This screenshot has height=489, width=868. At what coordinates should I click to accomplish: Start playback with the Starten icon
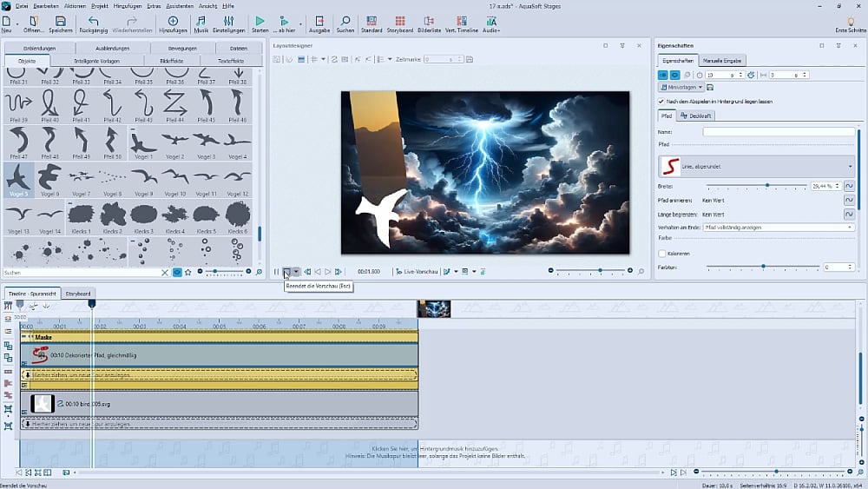(260, 21)
